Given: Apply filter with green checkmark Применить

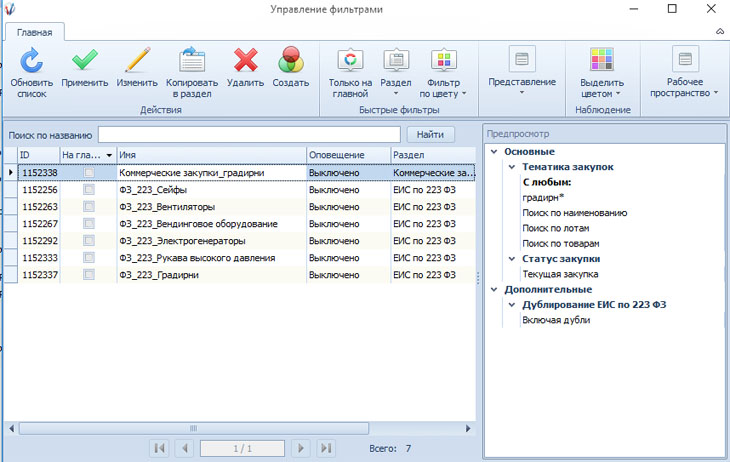Looking at the screenshot, I should tap(84, 62).
